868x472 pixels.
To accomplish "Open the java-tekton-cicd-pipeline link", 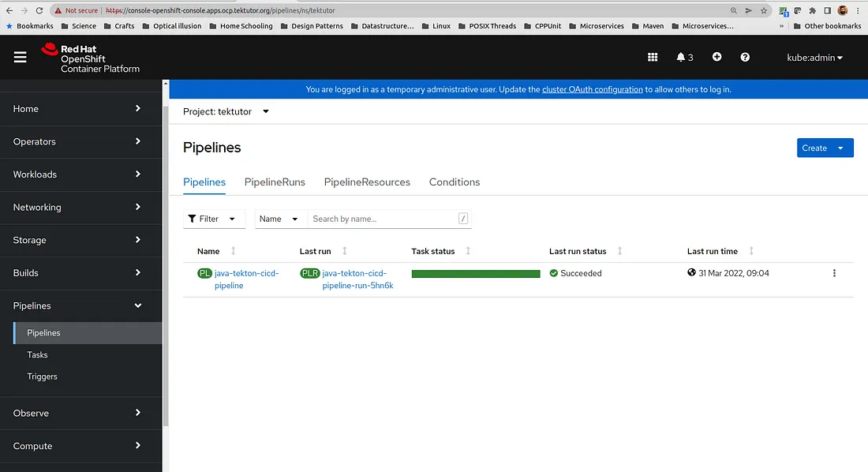I will [x=246, y=279].
